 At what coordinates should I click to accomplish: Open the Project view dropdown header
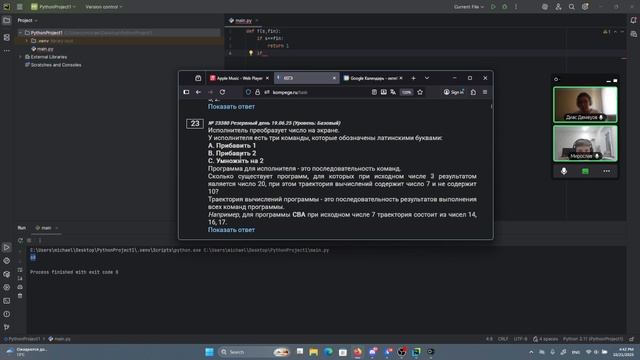click(27, 20)
